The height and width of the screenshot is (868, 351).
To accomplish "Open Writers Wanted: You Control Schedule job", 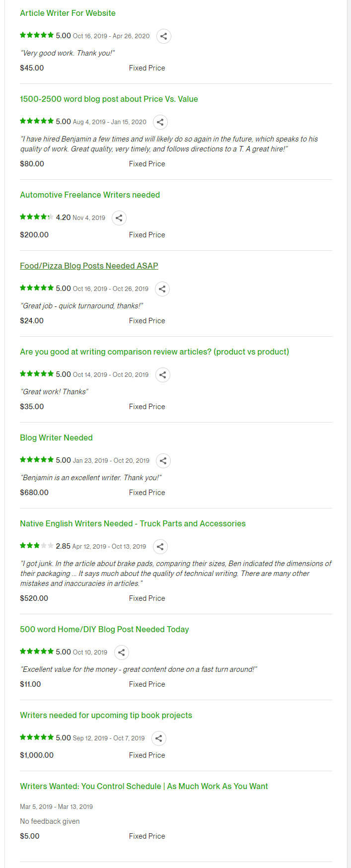I will pyautogui.click(x=144, y=787).
